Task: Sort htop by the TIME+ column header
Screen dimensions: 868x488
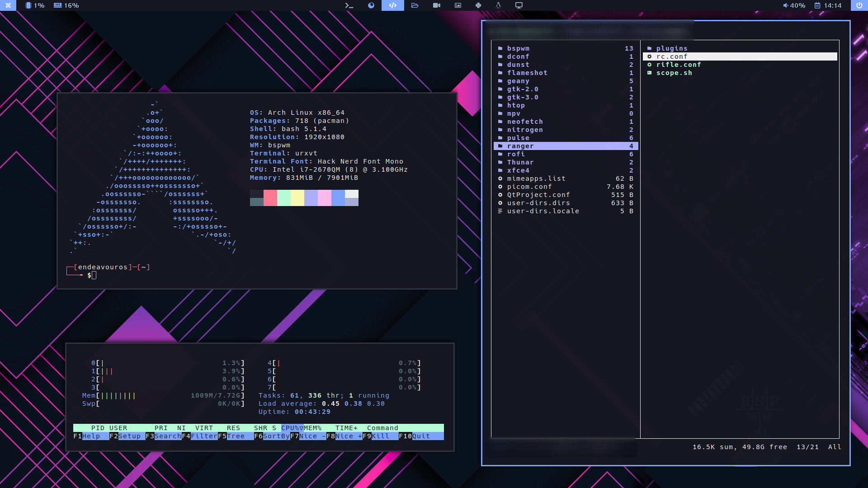Action: coord(347,428)
